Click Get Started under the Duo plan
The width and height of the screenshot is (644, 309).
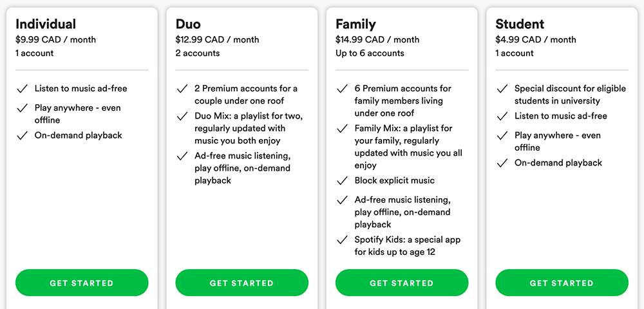pyautogui.click(x=242, y=283)
